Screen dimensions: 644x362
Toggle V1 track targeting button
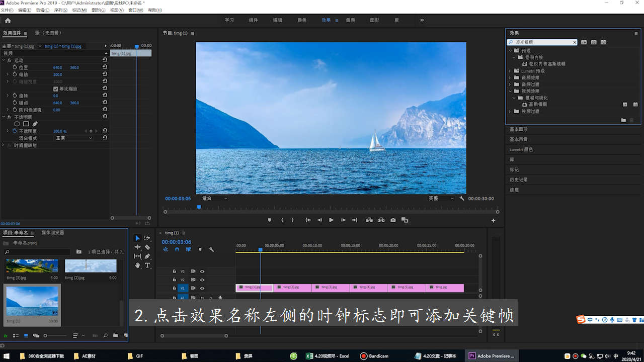click(x=183, y=288)
